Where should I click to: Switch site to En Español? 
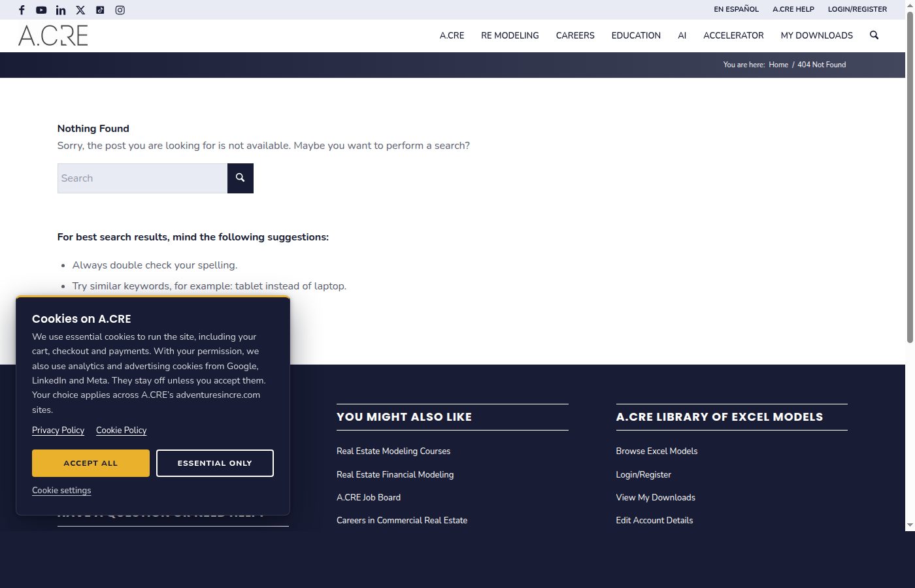736,9
